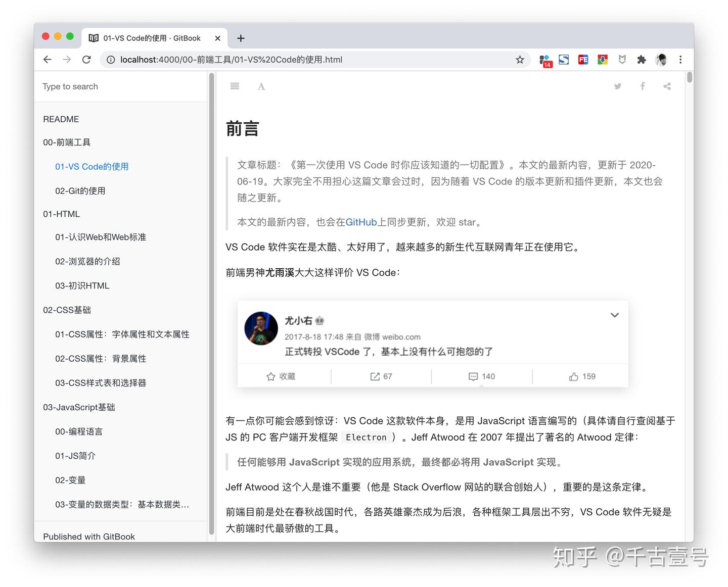Open the GitHub link in the article
Screen dimensions: 728x587
pos(361,222)
